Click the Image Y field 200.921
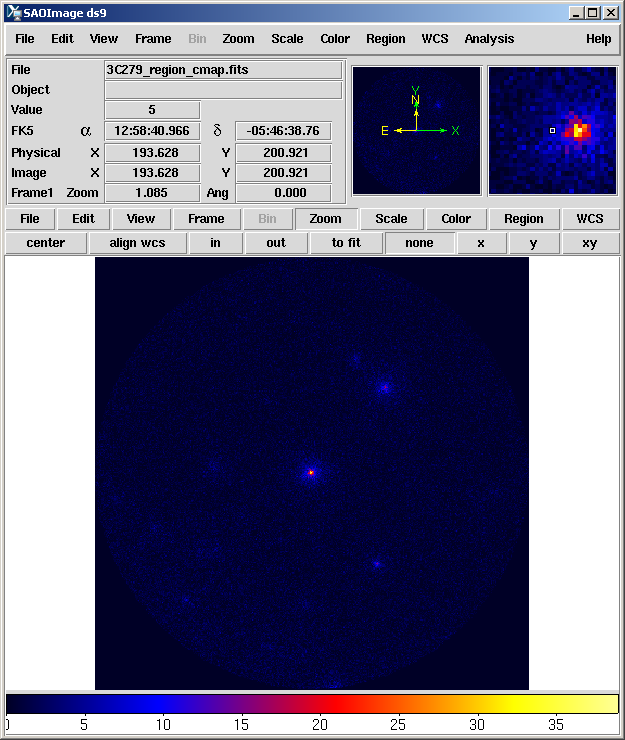 coord(283,173)
